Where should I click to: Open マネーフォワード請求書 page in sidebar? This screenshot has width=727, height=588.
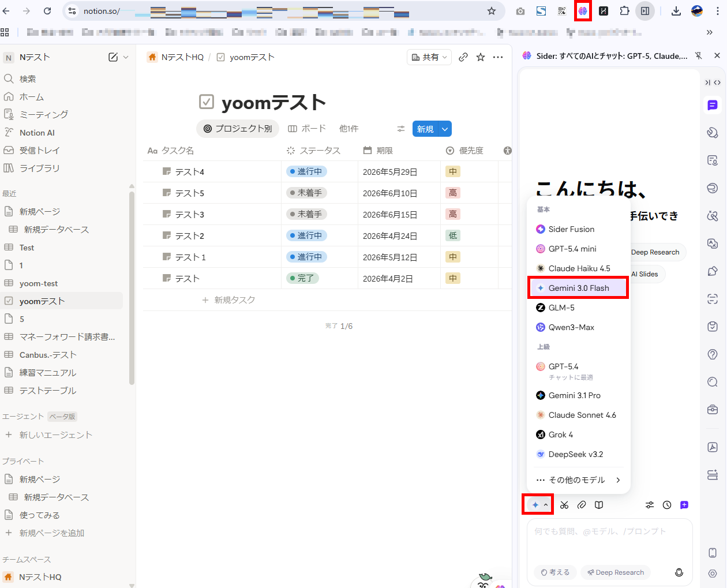[x=62, y=337]
